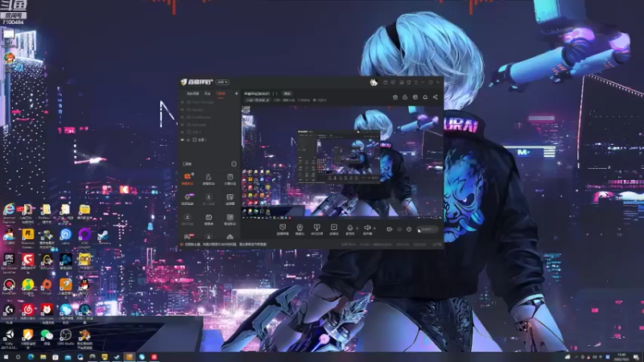Open the notification bell in stream header
The height and width of the screenshot is (362, 644).
[425, 97]
